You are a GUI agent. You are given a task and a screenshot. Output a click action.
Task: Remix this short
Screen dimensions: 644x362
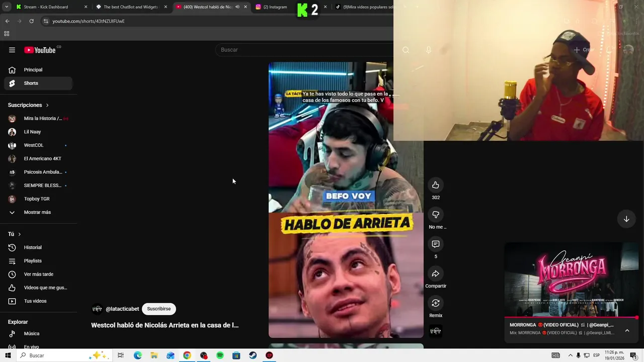click(436, 303)
